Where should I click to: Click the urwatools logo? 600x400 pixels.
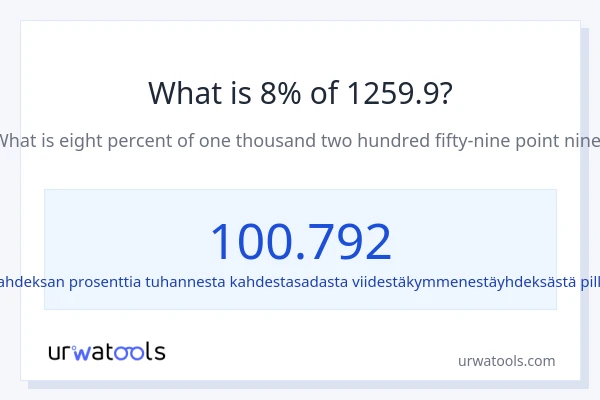point(107,352)
